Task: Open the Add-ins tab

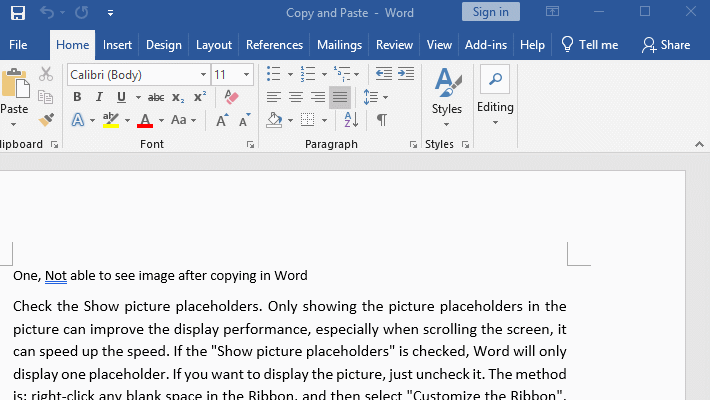Action: click(x=486, y=45)
